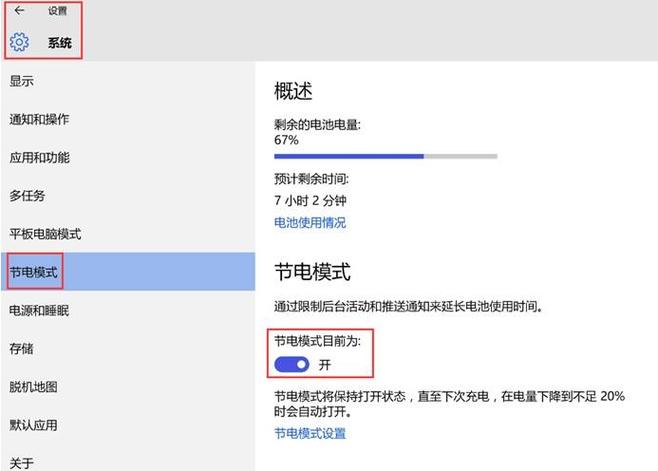Turn off the battery saver toggle

(x=292, y=364)
